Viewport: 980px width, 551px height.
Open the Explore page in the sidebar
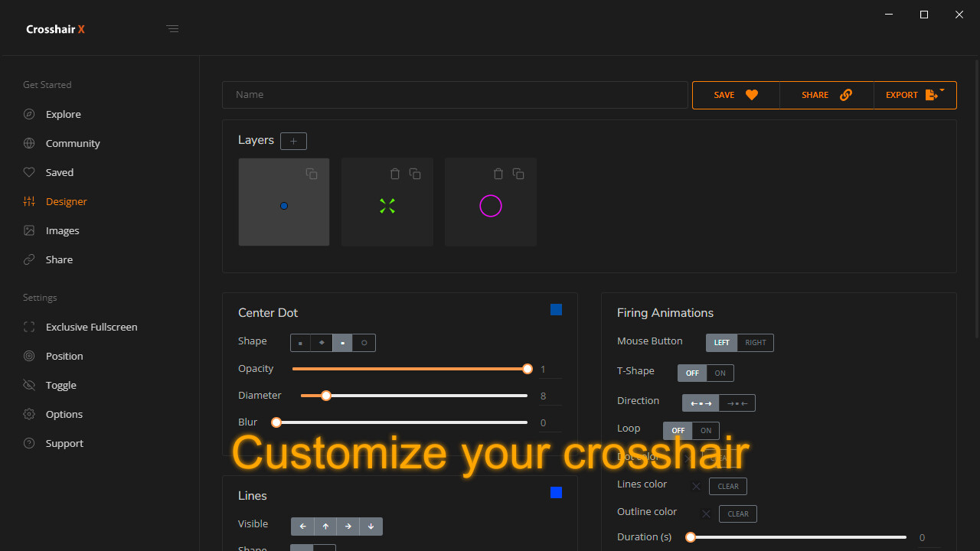64,114
